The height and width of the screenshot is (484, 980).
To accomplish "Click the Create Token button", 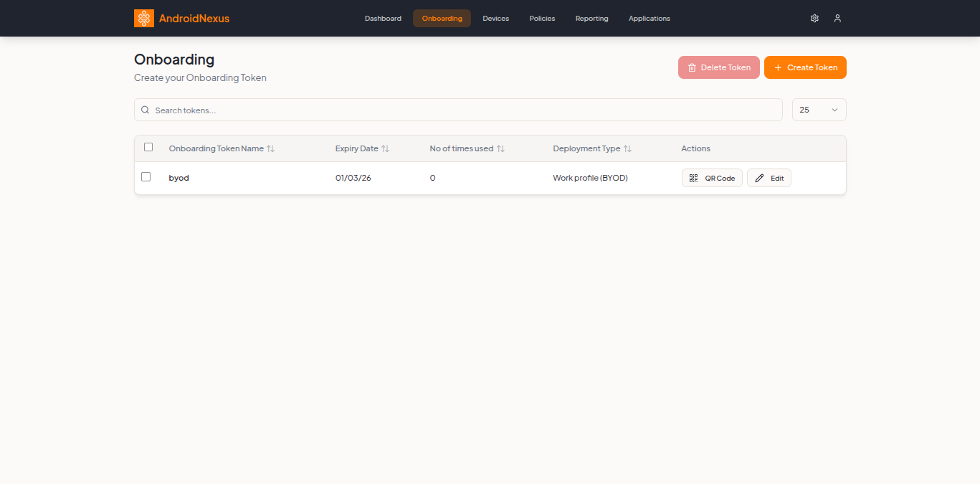I will 805,67.
